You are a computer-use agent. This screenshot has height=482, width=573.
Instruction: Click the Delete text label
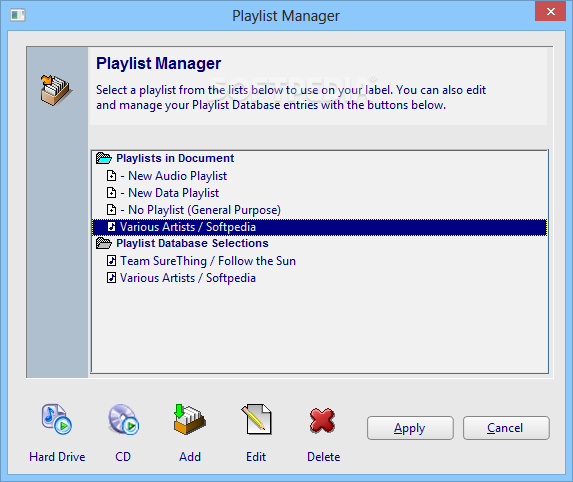coord(324,457)
